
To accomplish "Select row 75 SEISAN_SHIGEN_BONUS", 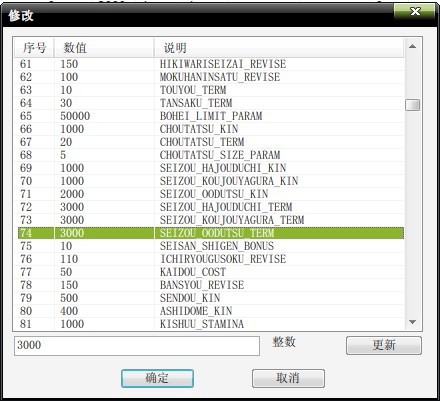I will [211, 246].
